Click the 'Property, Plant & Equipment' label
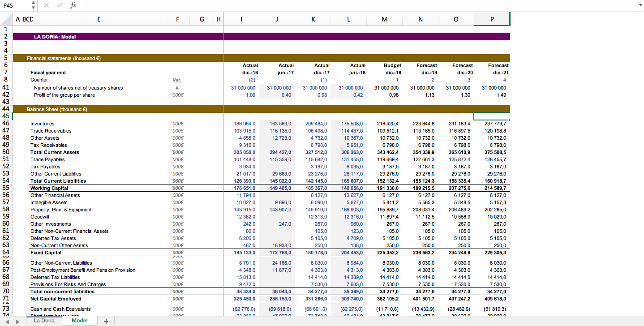This screenshot has width=644, height=326. tap(61, 210)
